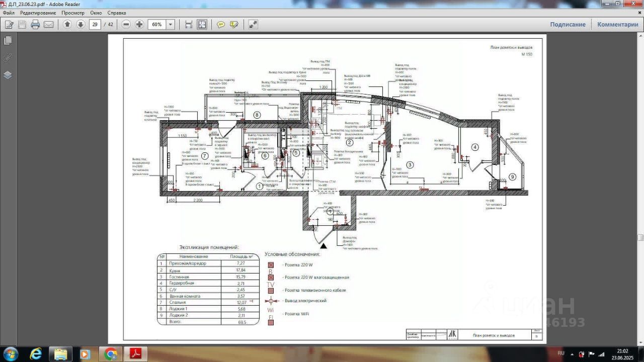The height and width of the screenshot is (362, 644).
Task: Click the vertical scrollbar thumb
Action: [640, 237]
